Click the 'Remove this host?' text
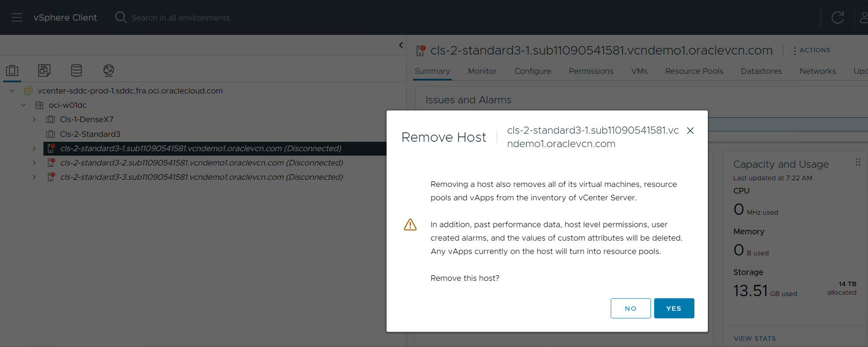 pyautogui.click(x=465, y=278)
